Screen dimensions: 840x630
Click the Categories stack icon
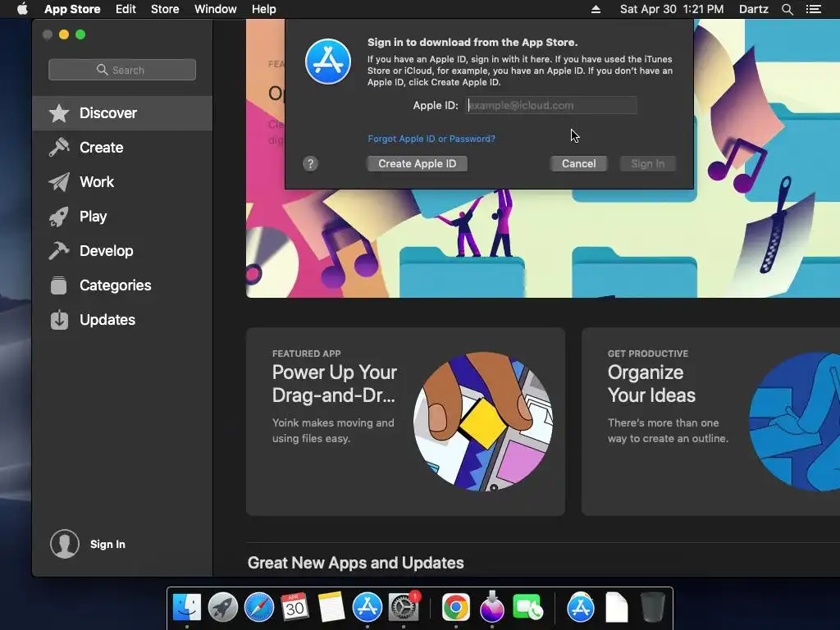coord(59,285)
